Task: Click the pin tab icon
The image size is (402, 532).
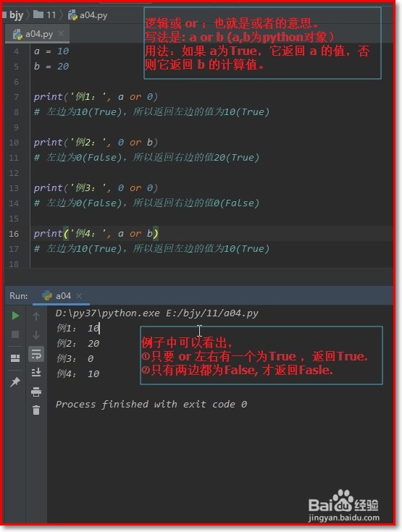Action: click(15, 382)
